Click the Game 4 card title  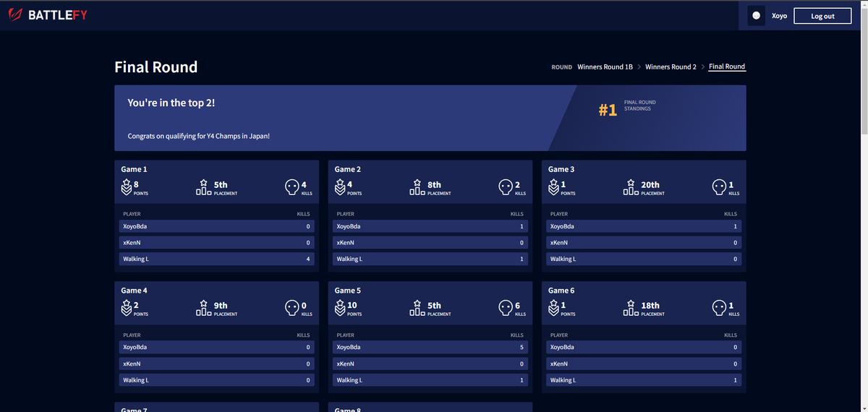(135, 291)
